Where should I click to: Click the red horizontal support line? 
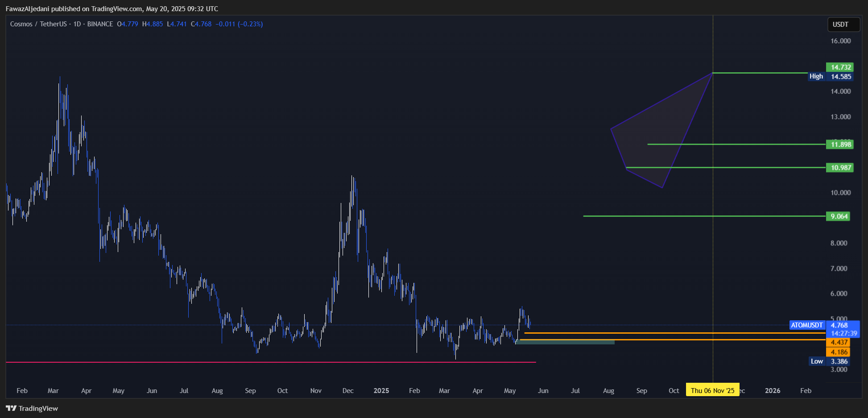(271, 362)
